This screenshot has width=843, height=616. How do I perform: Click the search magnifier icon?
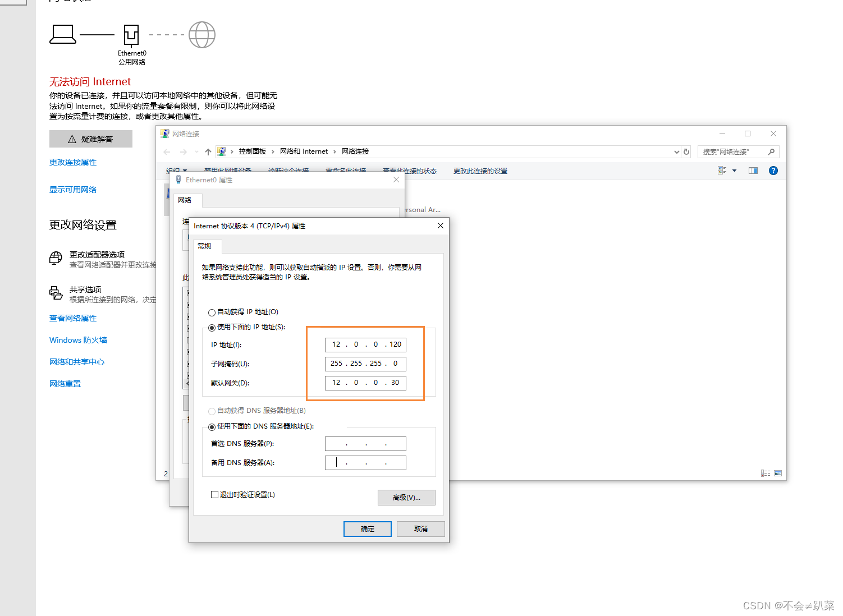click(x=772, y=151)
